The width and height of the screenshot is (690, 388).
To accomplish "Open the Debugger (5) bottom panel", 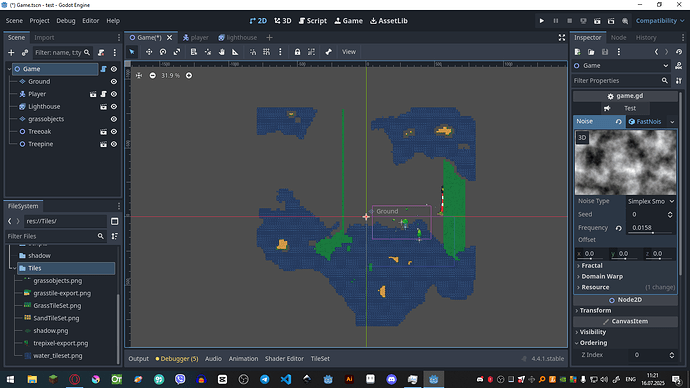I will pyautogui.click(x=177, y=359).
